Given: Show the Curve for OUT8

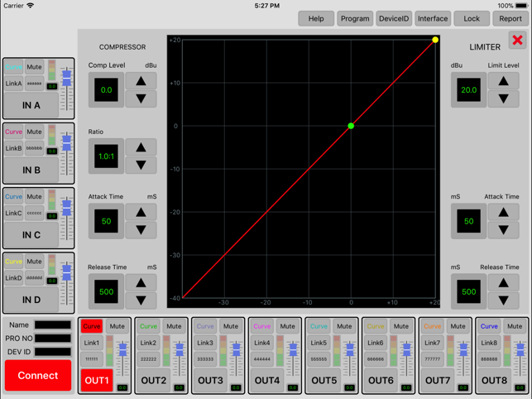Looking at the screenshot, I should (x=489, y=326).
